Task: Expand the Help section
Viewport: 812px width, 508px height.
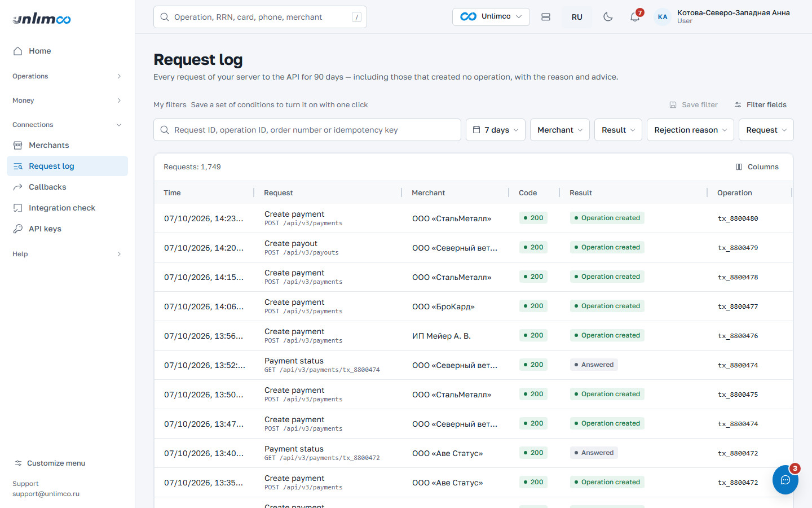Action: click(x=67, y=254)
